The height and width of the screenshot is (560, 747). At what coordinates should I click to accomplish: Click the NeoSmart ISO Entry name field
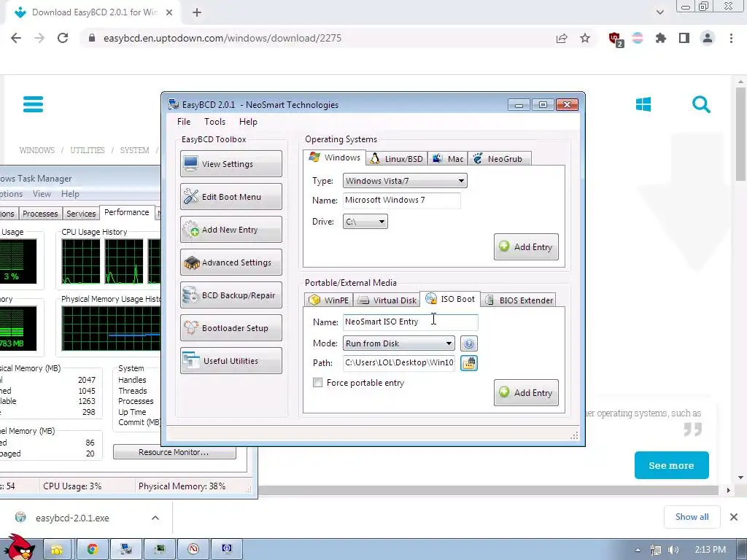(x=410, y=322)
